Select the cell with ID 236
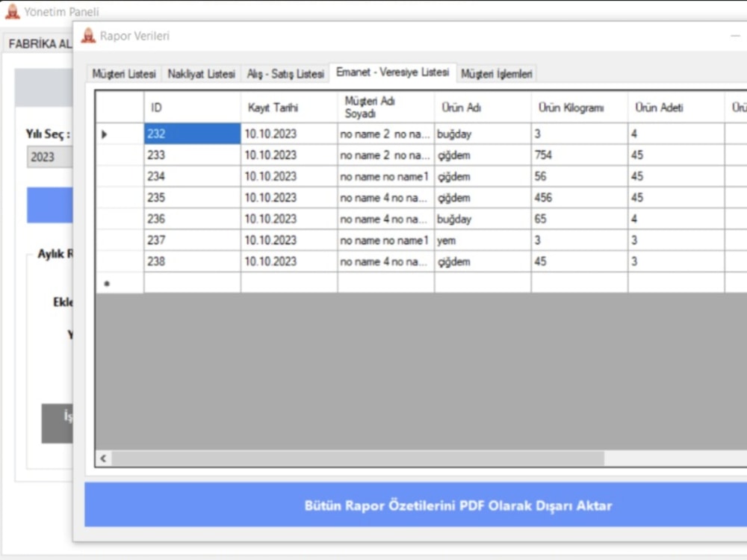 193,219
